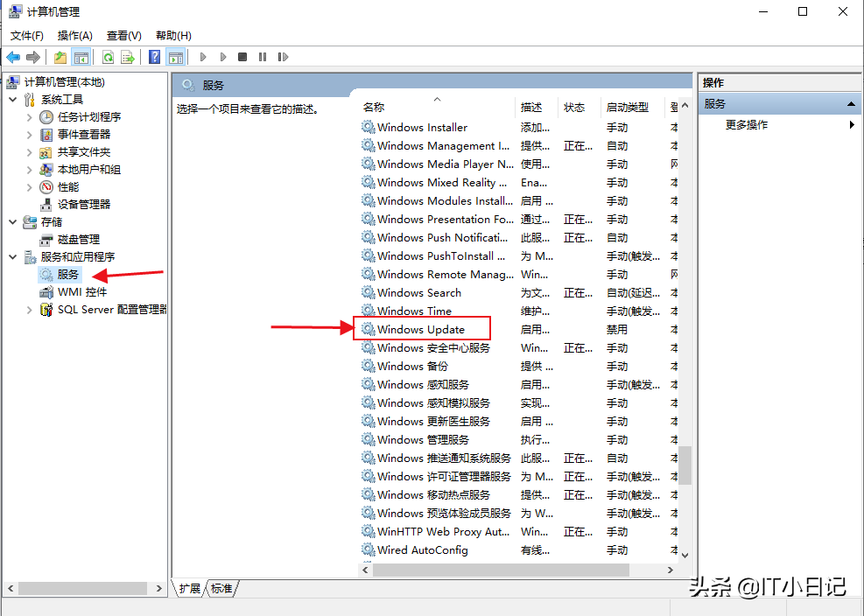Refresh the services list via toolbar icon

point(108,57)
